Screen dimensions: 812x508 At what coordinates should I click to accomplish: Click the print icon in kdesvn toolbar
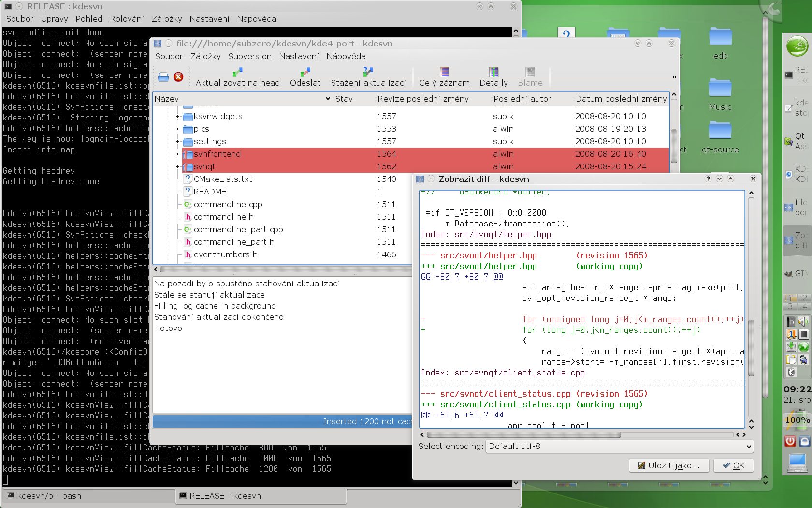[x=163, y=77]
